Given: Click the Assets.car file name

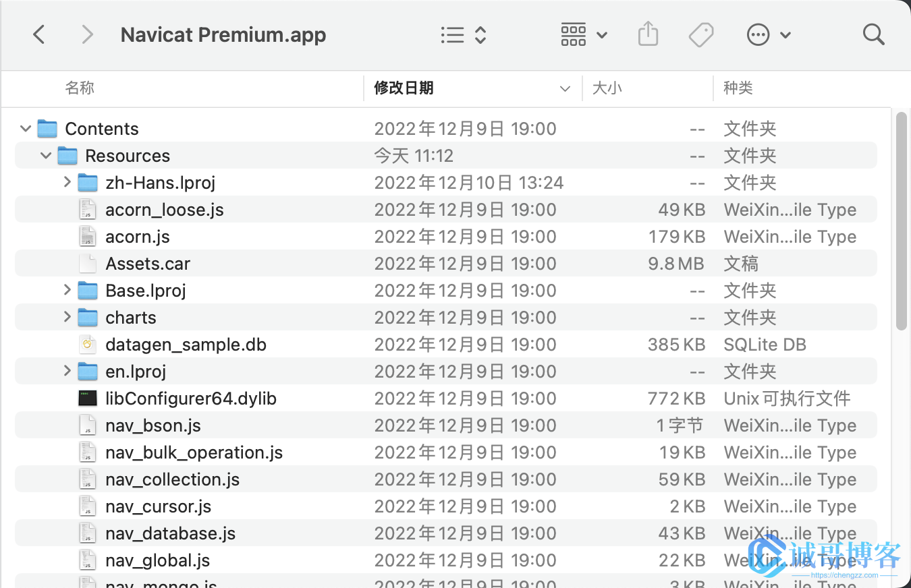Looking at the screenshot, I should click(148, 264).
